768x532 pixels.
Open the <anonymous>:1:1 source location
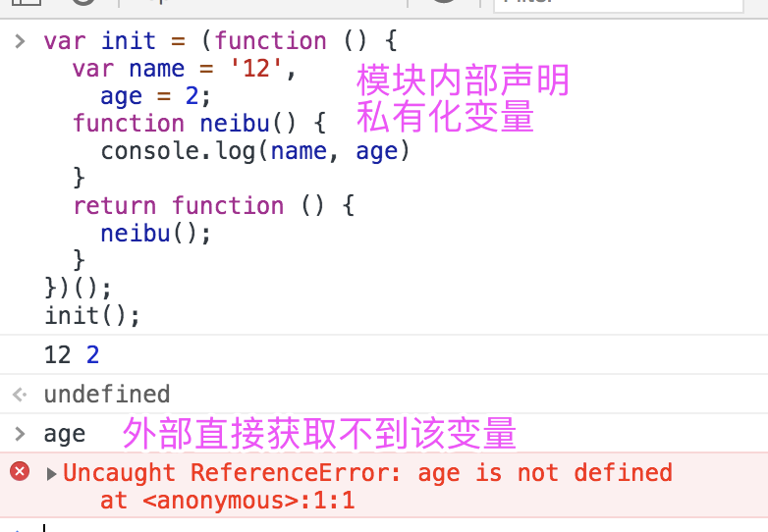(248, 501)
